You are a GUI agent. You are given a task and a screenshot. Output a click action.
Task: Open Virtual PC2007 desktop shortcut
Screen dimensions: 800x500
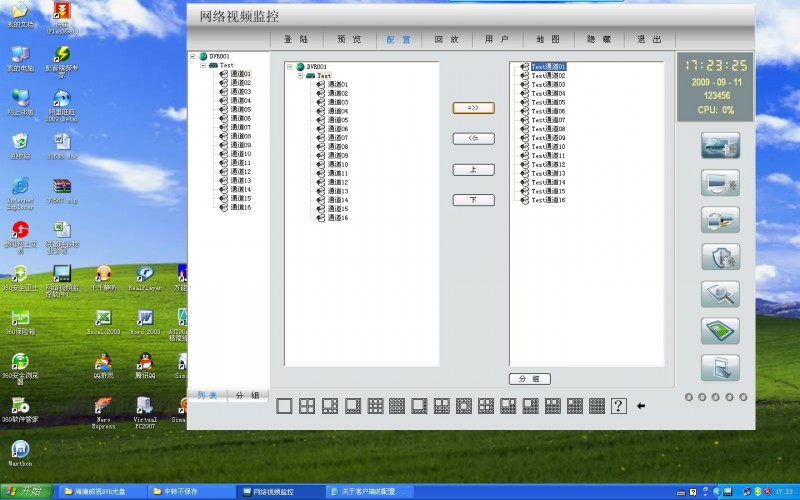click(144, 413)
